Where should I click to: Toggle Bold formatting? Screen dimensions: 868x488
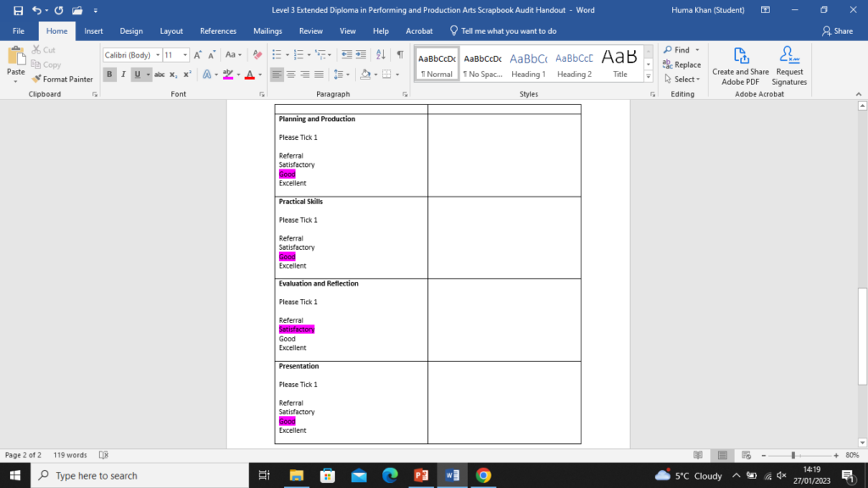click(x=109, y=75)
